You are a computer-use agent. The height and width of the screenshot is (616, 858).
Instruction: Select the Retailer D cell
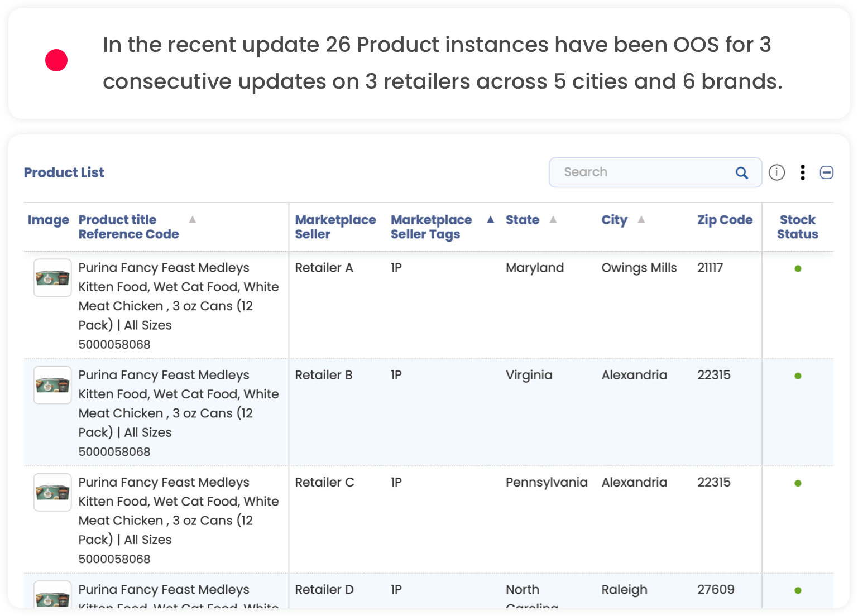pyautogui.click(x=324, y=589)
